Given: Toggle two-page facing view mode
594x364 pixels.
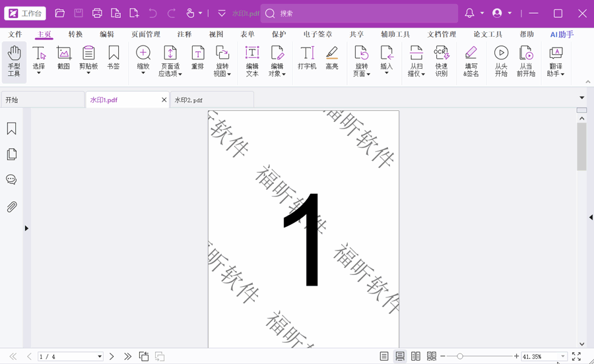Looking at the screenshot, I should (416, 356).
